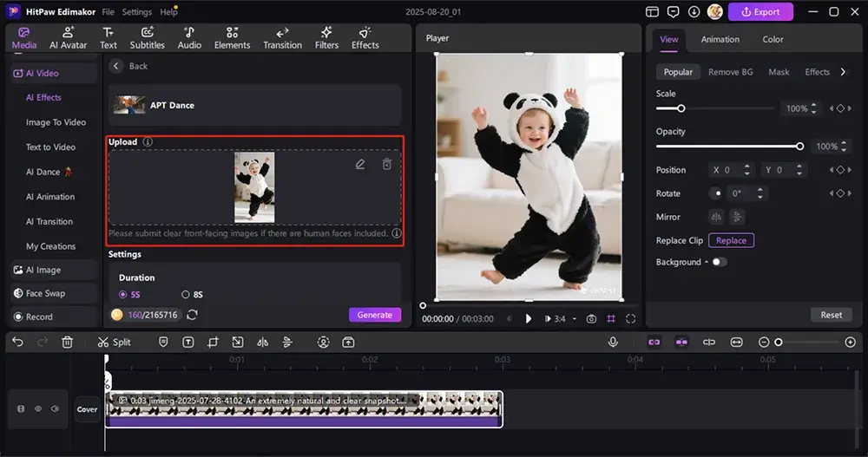Open the Transition tab
The width and height of the screenshot is (868, 457).
tap(282, 38)
